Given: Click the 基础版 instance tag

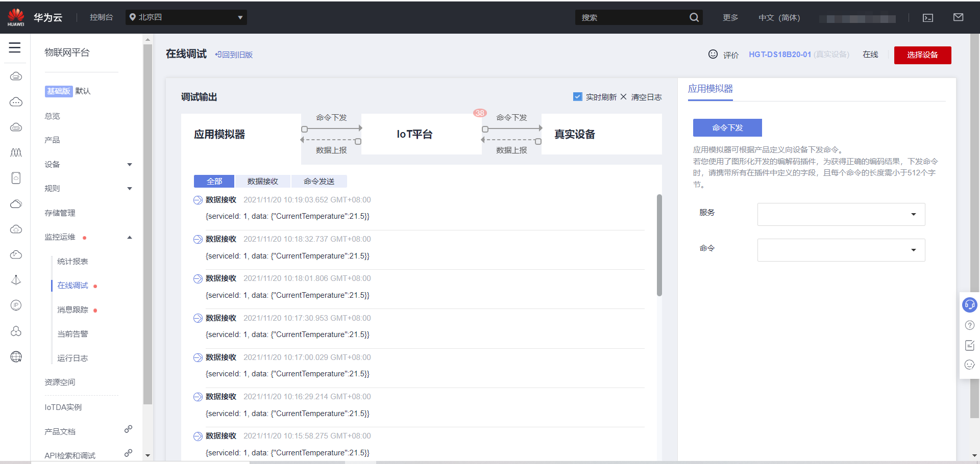Looking at the screenshot, I should [x=59, y=91].
